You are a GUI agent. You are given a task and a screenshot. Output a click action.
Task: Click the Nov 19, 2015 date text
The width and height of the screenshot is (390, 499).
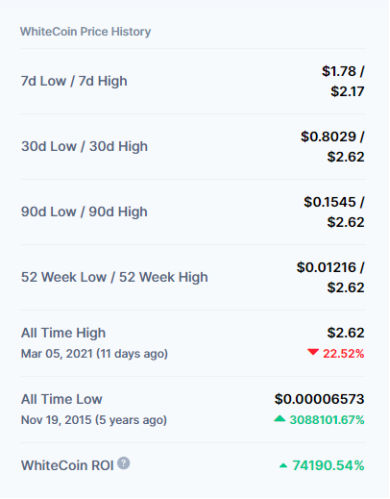point(56,420)
